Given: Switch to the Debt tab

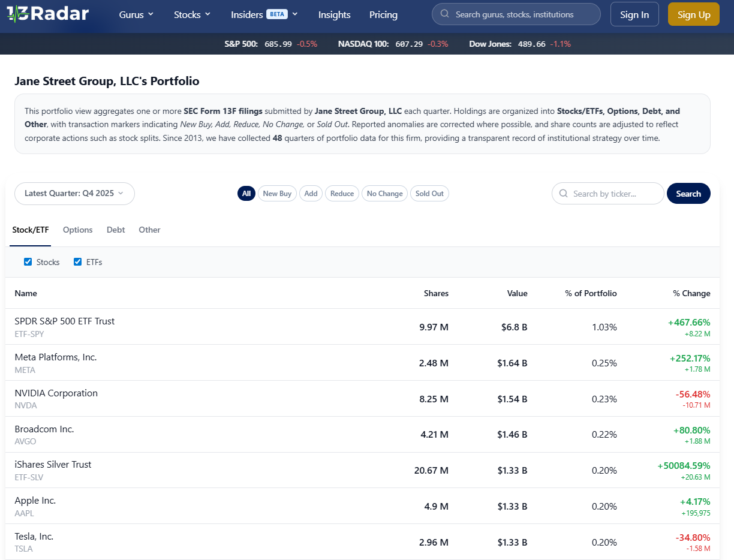Looking at the screenshot, I should (116, 230).
